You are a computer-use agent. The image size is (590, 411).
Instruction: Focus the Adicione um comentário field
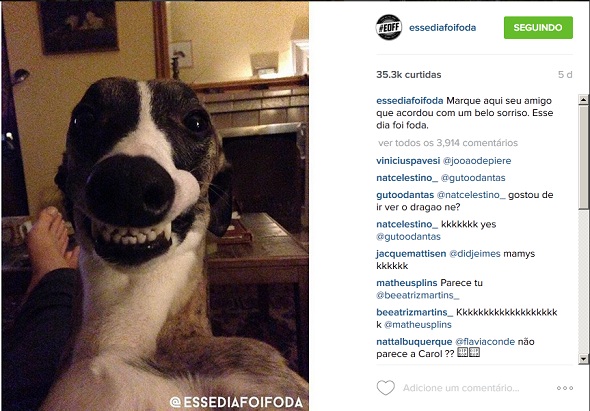click(461, 388)
